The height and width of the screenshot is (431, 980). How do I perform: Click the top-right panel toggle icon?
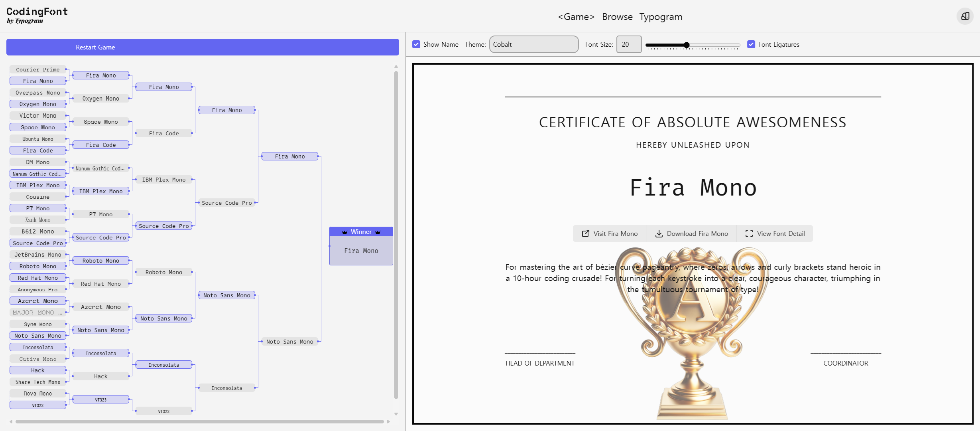point(965,16)
